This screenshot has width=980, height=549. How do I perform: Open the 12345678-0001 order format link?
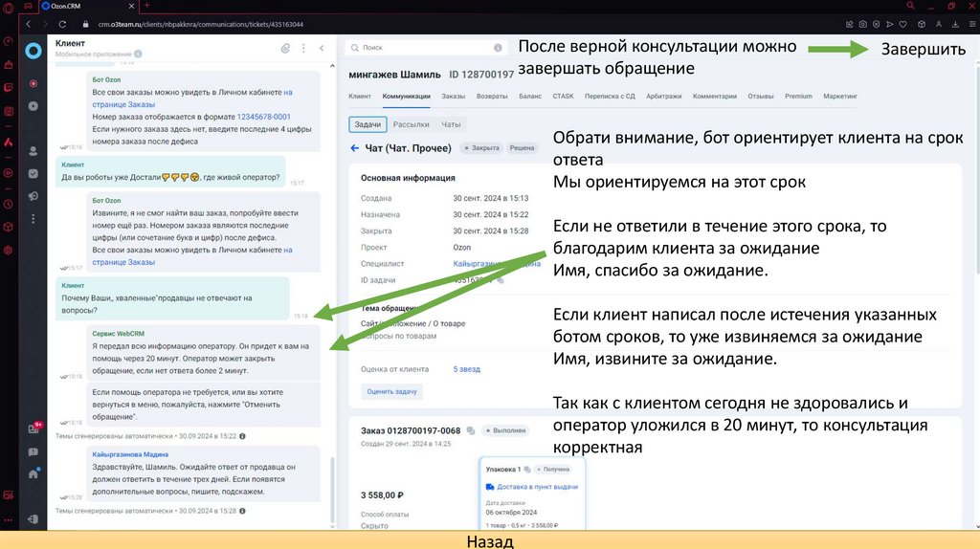coord(264,117)
